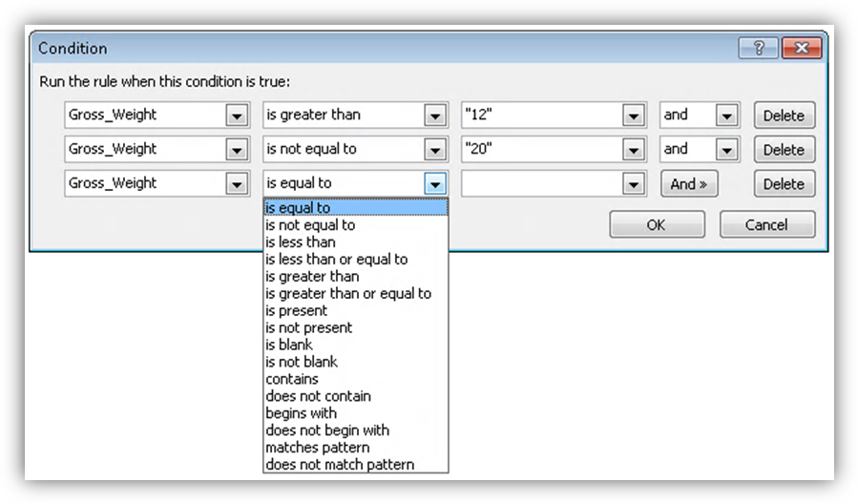Confirm the condition with OK

(x=657, y=224)
